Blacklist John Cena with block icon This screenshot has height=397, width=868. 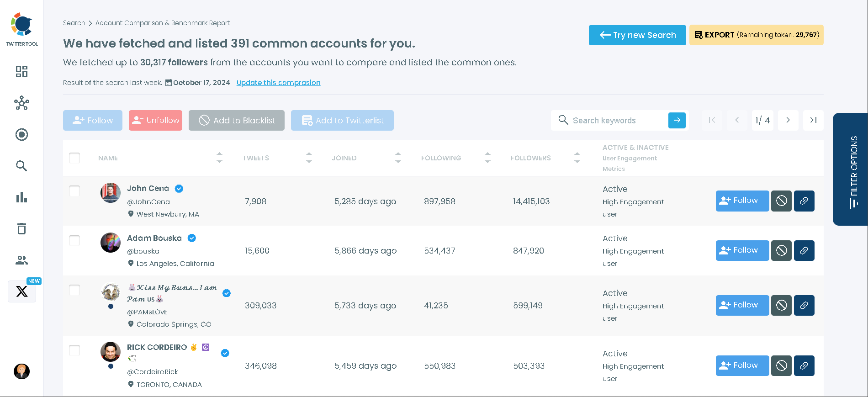pyautogui.click(x=781, y=201)
